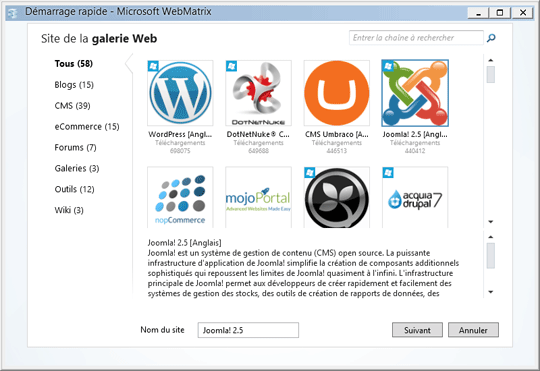Viewport: 540px width, 371px height.
Task: Filter by Wiki (3) category
Action: point(69,210)
